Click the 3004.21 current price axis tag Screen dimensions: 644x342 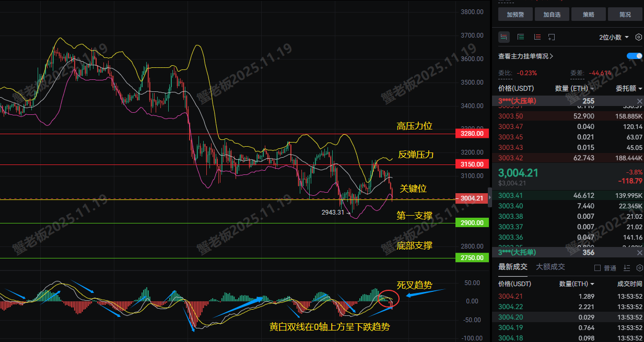[x=472, y=198]
